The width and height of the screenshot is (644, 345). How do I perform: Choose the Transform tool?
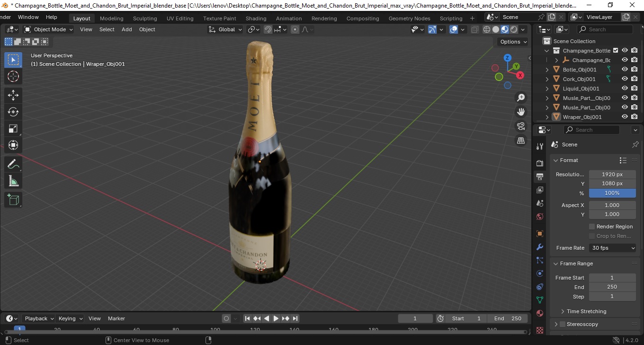(13, 145)
